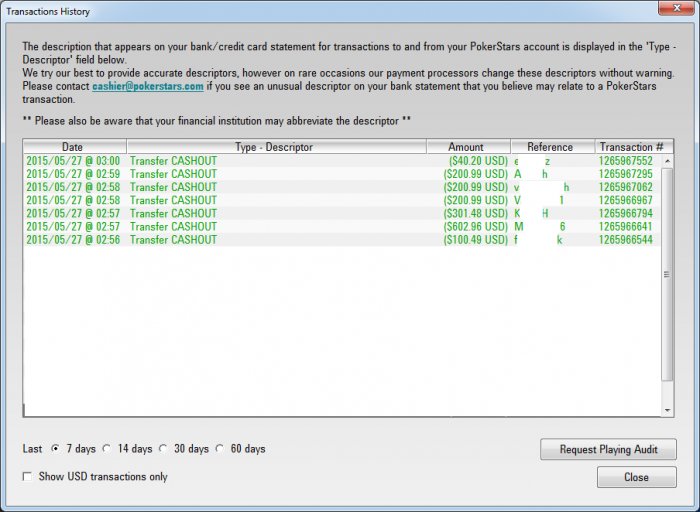
Task: Click the Close button
Action: 637,477
